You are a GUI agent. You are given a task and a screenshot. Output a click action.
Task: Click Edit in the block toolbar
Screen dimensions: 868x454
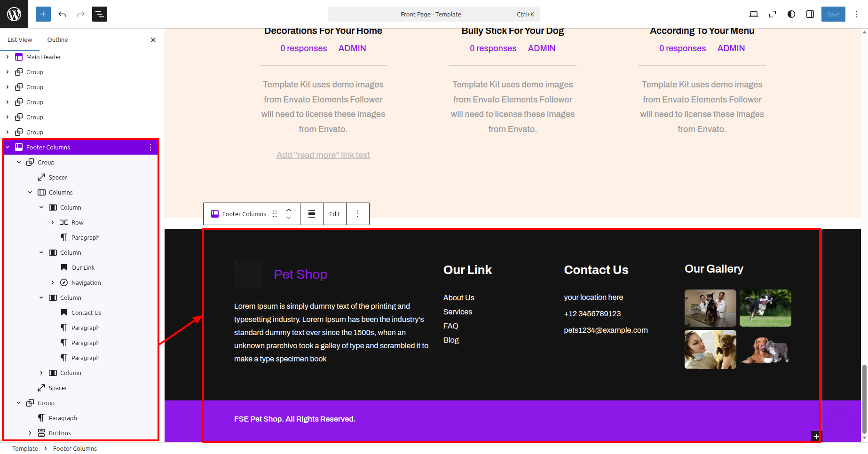[x=334, y=214]
